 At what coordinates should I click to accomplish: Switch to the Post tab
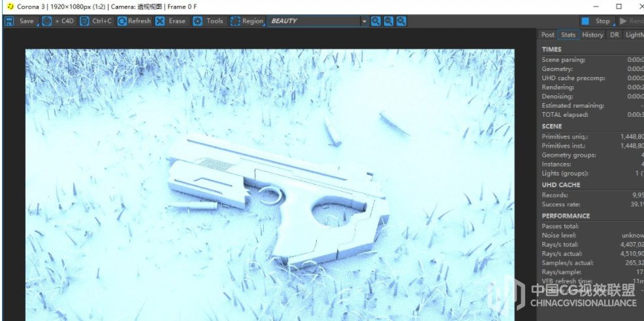pyautogui.click(x=547, y=35)
